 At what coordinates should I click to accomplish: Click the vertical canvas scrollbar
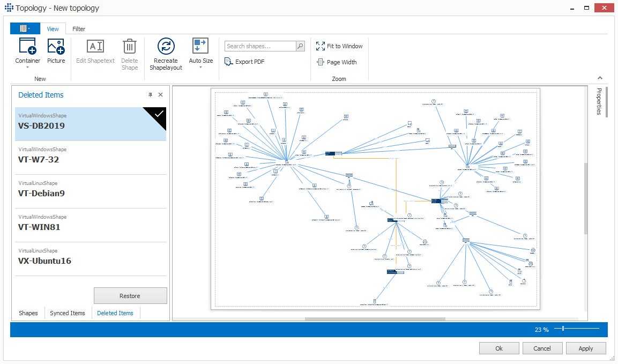pos(586,198)
